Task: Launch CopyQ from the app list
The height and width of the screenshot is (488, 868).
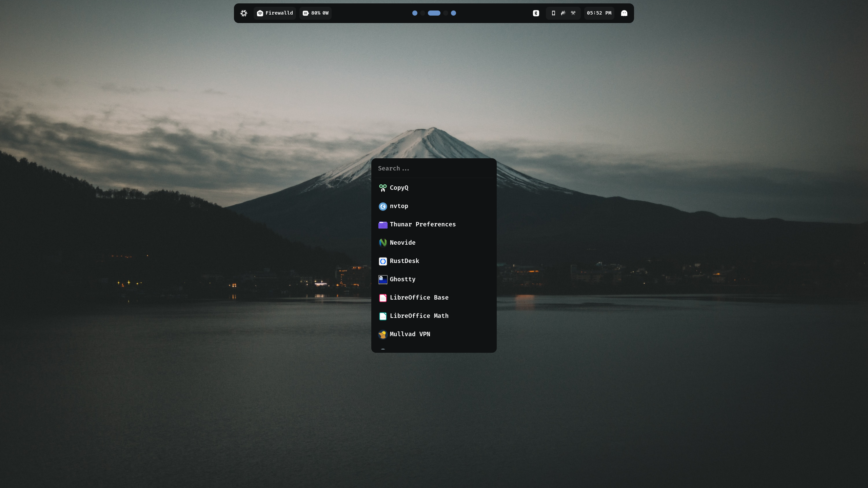Action: 399,188
